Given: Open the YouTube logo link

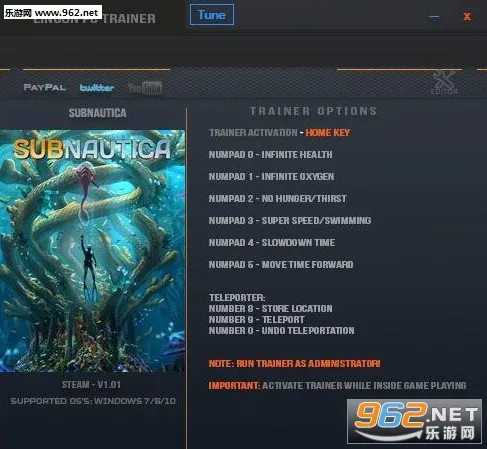Looking at the screenshot, I should click(145, 88).
